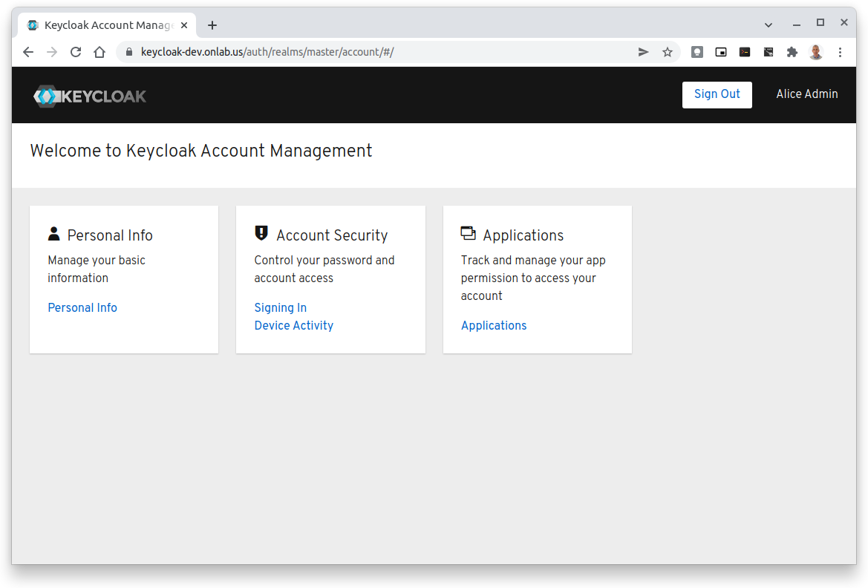Open the Personal Info link
This screenshot has width=868, height=588.
(x=82, y=308)
